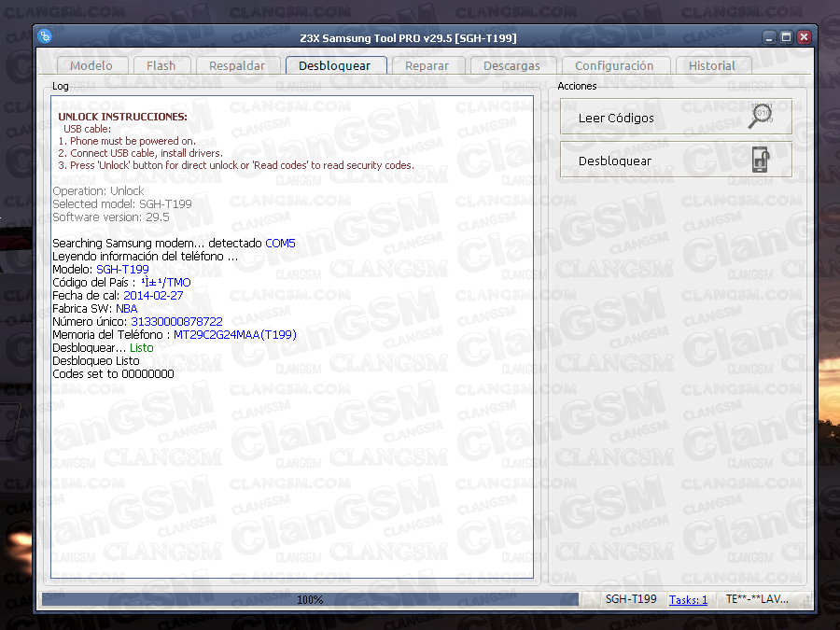Click the Desbloqueo Listo log line
Viewport: 840px width, 630px height.
(96, 361)
